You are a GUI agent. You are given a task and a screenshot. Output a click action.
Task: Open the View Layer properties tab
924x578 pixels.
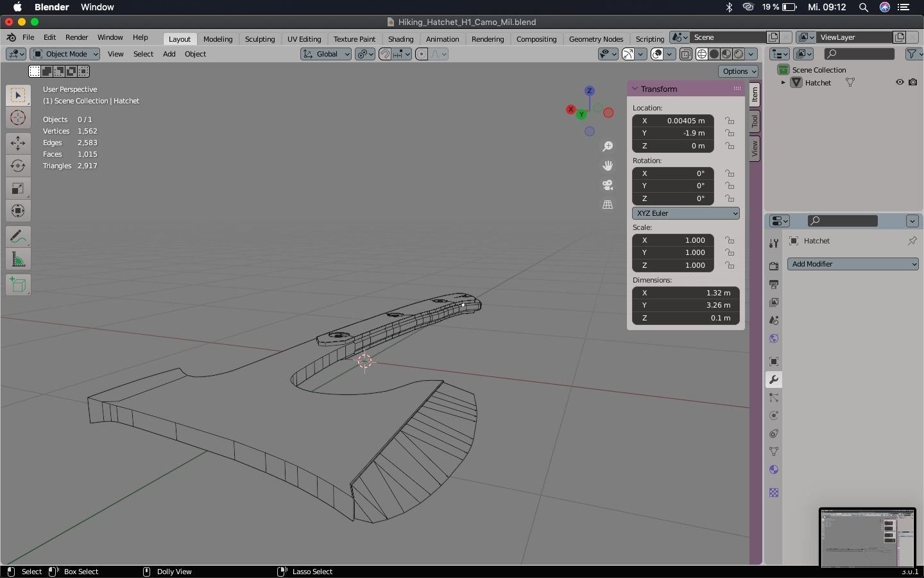(774, 302)
